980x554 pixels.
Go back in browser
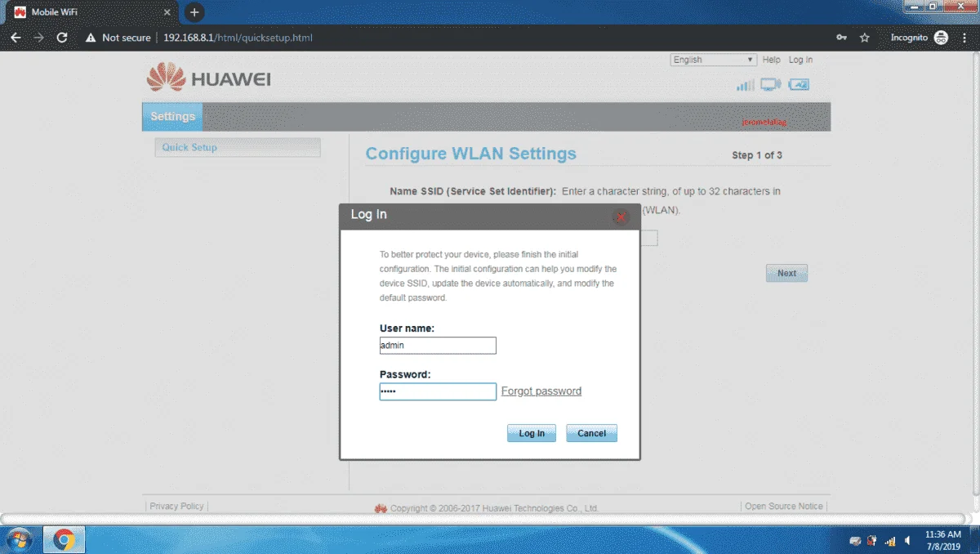click(x=16, y=38)
